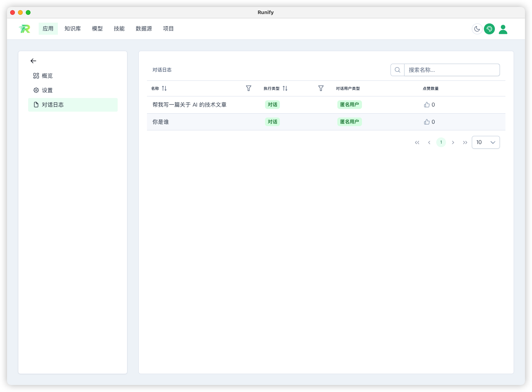Click 对话 tag in AI 文章 row

pyautogui.click(x=272, y=105)
